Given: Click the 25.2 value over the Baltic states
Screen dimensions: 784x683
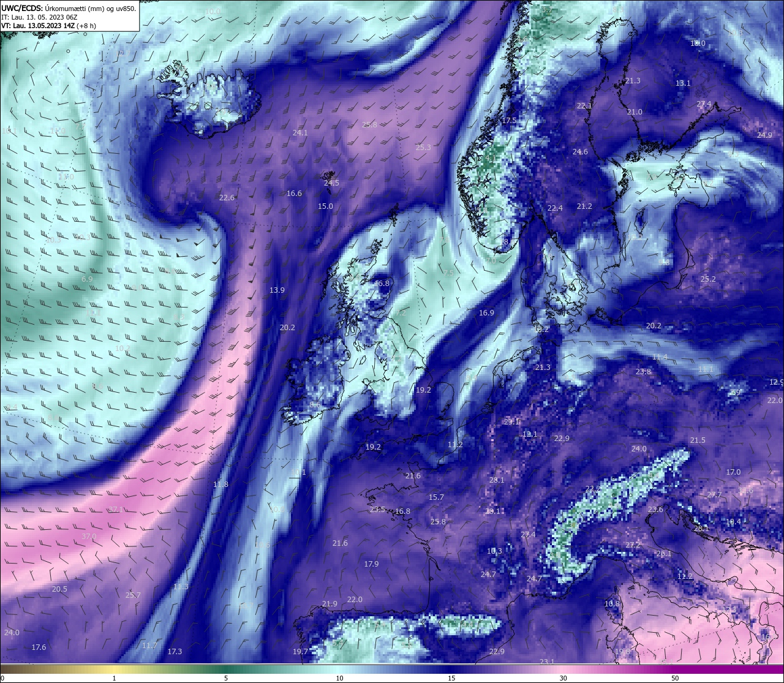Looking at the screenshot, I should coord(708,279).
